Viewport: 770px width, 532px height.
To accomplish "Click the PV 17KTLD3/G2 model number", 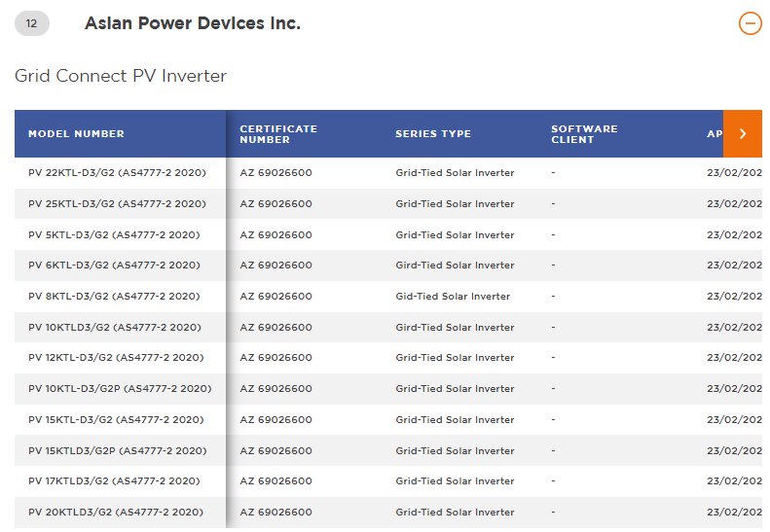I will click(114, 481).
